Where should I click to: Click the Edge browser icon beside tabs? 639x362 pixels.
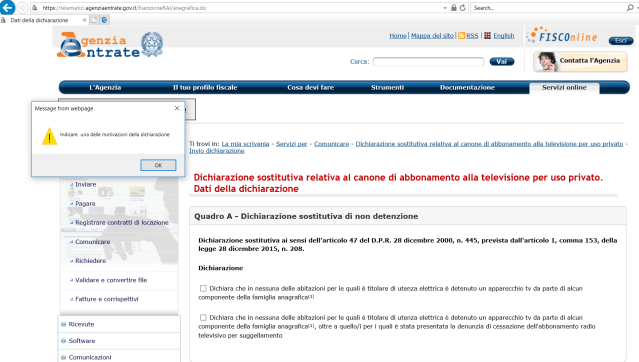(x=104, y=20)
